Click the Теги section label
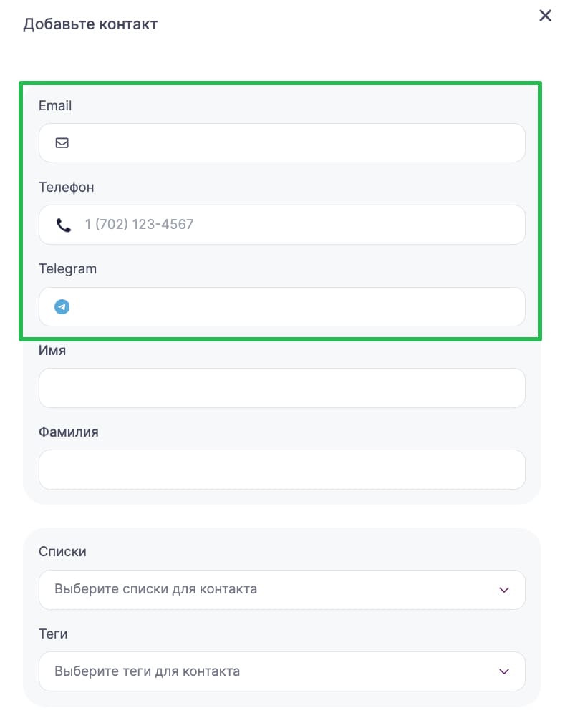This screenshot has width=565, height=728. pyautogui.click(x=53, y=634)
